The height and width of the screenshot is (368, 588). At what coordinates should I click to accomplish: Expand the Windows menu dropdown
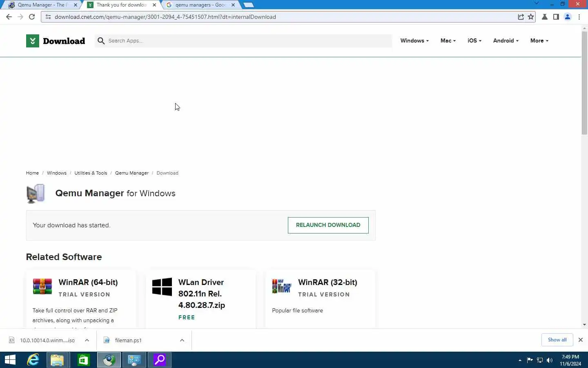(414, 41)
